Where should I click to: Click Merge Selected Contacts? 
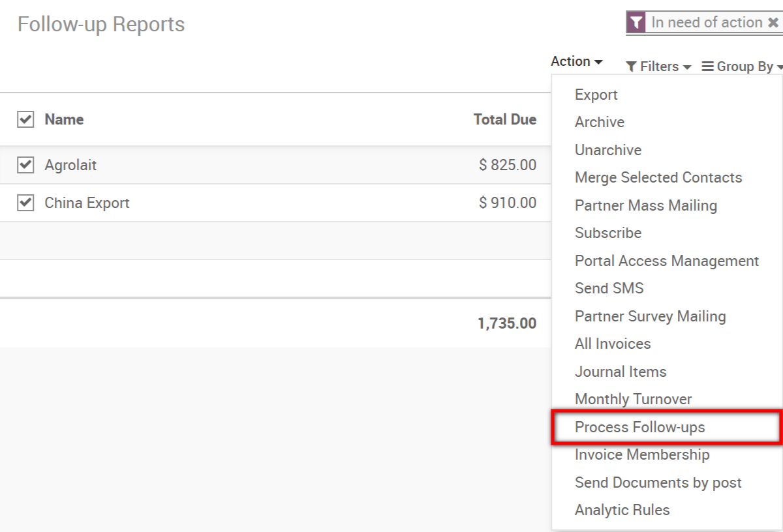(658, 177)
